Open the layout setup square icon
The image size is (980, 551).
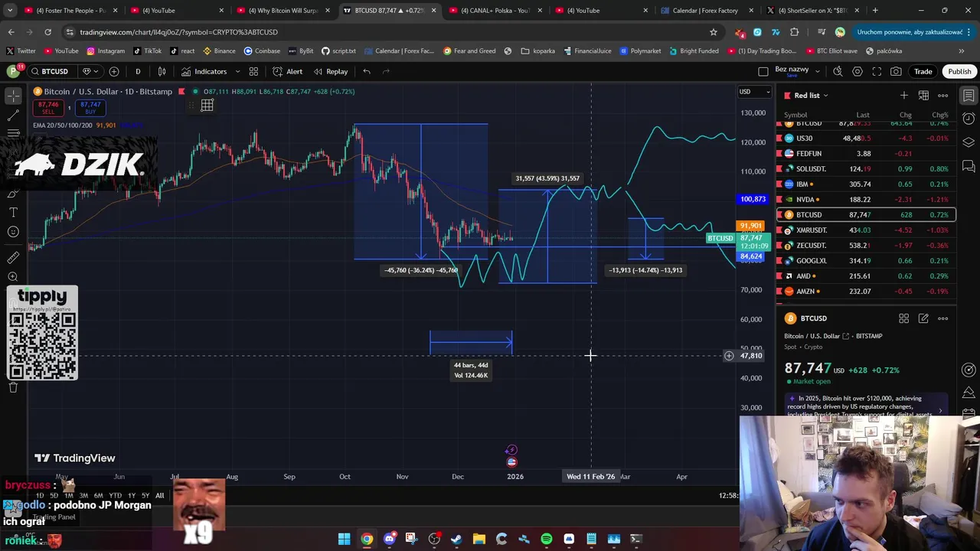(x=763, y=71)
